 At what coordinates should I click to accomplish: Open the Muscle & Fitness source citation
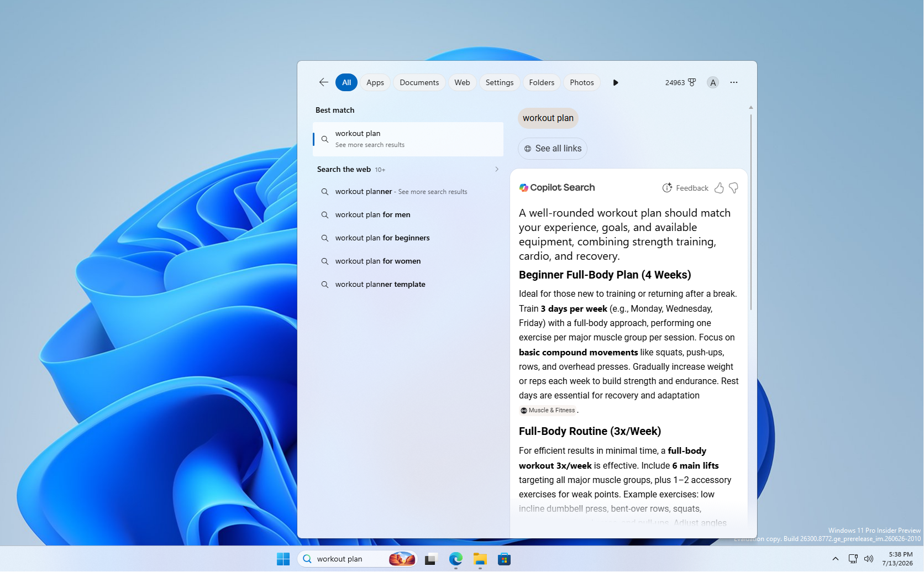(x=548, y=411)
